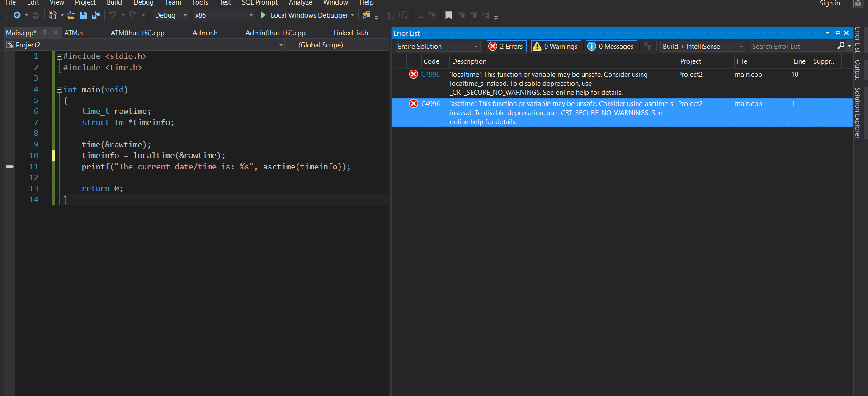Click the Find in Files icon
868x396 pixels.
[366, 15]
